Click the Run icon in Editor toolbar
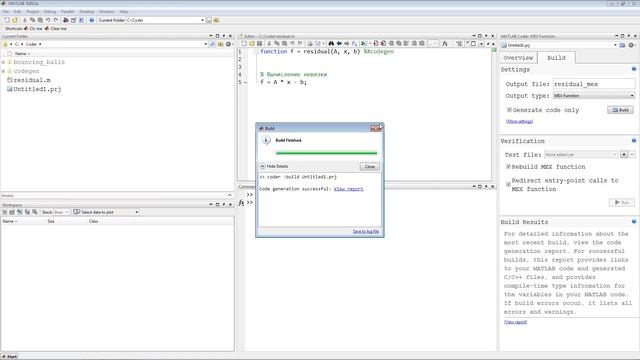 coord(363,43)
